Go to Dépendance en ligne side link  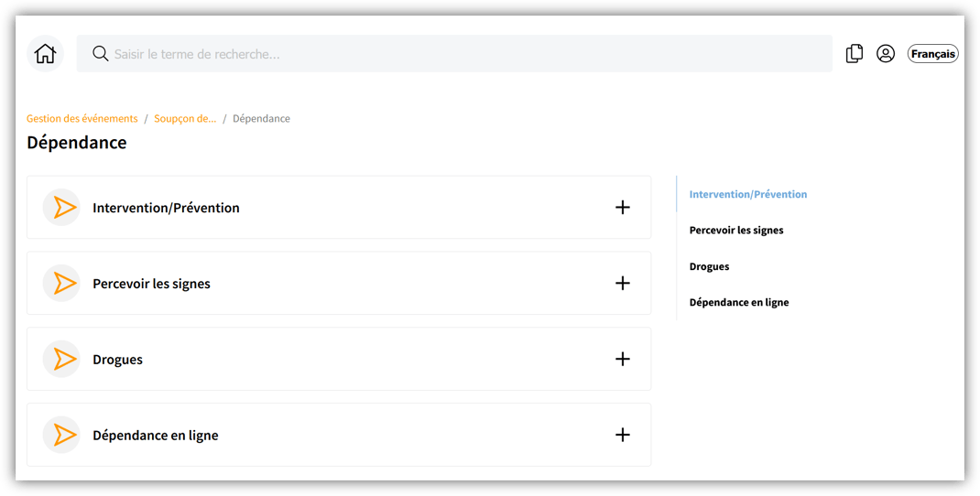point(739,302)
